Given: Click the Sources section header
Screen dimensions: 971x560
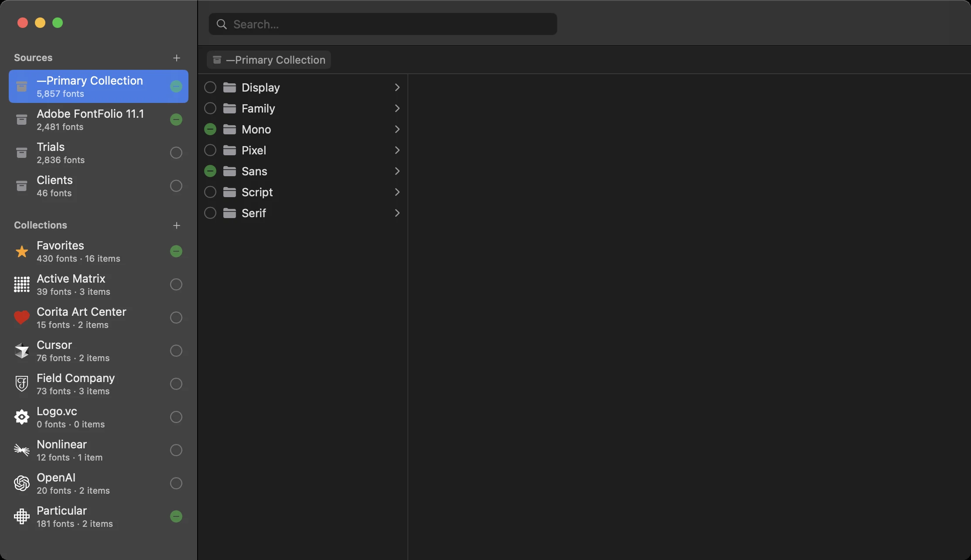Looking at the screenshot, I should coord(33,58).
